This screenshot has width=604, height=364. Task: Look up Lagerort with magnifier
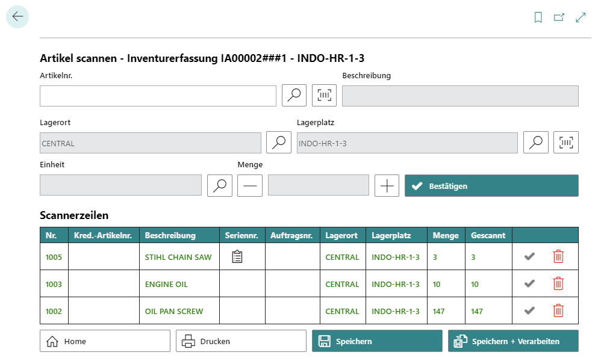coord(279,143)
